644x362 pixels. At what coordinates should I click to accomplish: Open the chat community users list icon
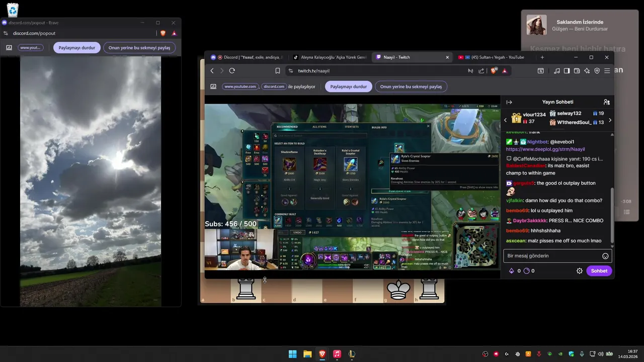(x=606, y=102)
